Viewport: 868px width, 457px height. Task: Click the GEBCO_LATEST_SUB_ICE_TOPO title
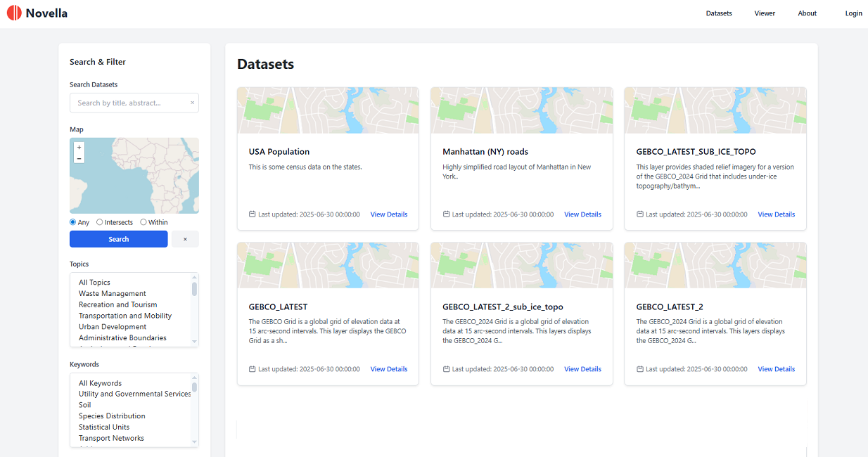coord(696,152)
